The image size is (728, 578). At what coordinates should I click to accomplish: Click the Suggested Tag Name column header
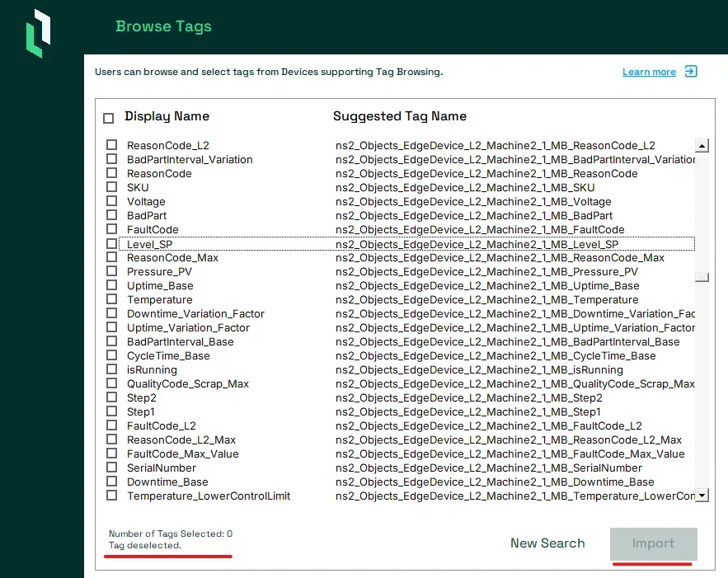400,116
